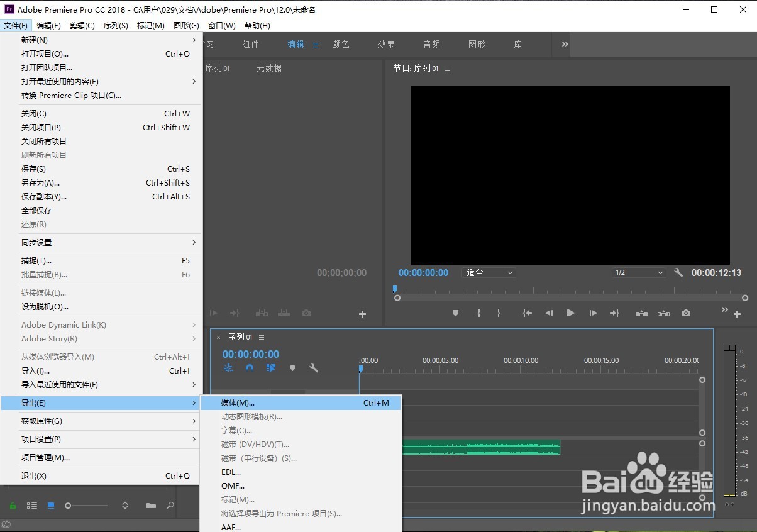Click Add Marker in the program monitor
Image resolution: width=757 pixels, height=532 pixels.
coord(456,313)
